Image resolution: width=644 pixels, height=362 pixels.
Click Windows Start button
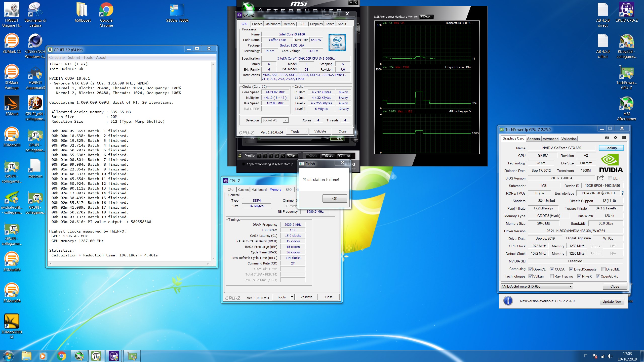point(8,356)
